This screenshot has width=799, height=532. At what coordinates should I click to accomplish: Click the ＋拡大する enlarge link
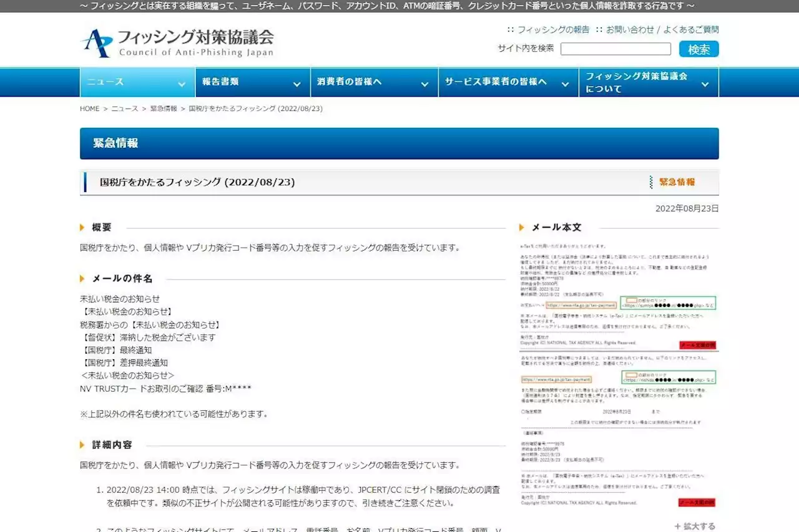point(695,526)
